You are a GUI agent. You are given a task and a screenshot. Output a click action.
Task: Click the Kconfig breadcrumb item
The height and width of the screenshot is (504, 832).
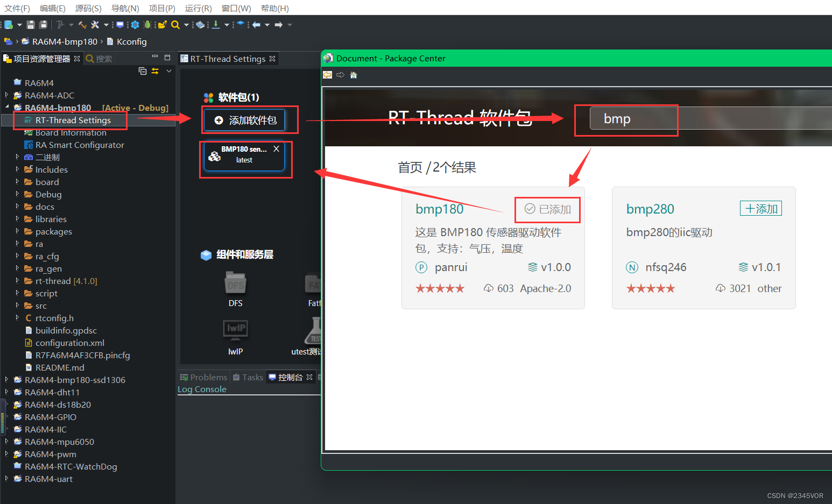coord(131,41)
